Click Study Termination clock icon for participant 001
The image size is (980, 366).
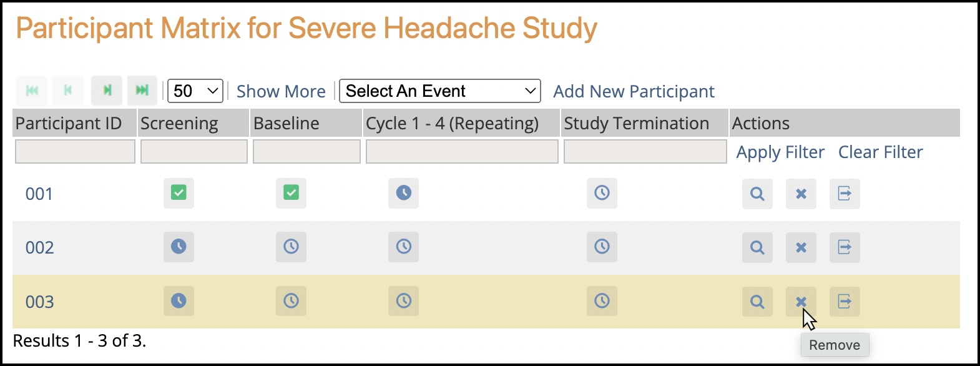click(x=601, y=194)
